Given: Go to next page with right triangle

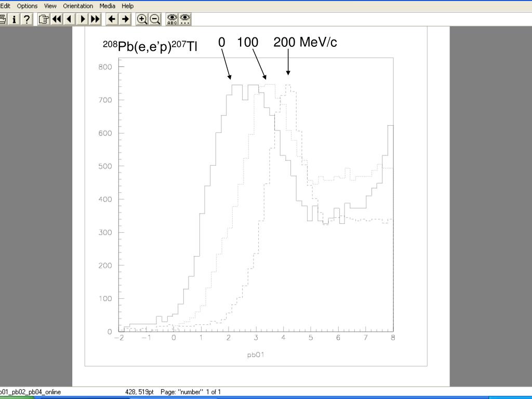Looking at the screenshot, I should 83,19.
